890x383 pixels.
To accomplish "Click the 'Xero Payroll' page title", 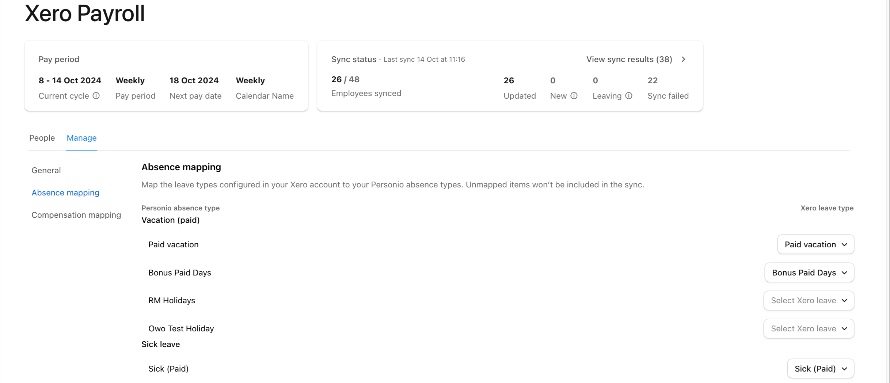I will click(85, 13).
